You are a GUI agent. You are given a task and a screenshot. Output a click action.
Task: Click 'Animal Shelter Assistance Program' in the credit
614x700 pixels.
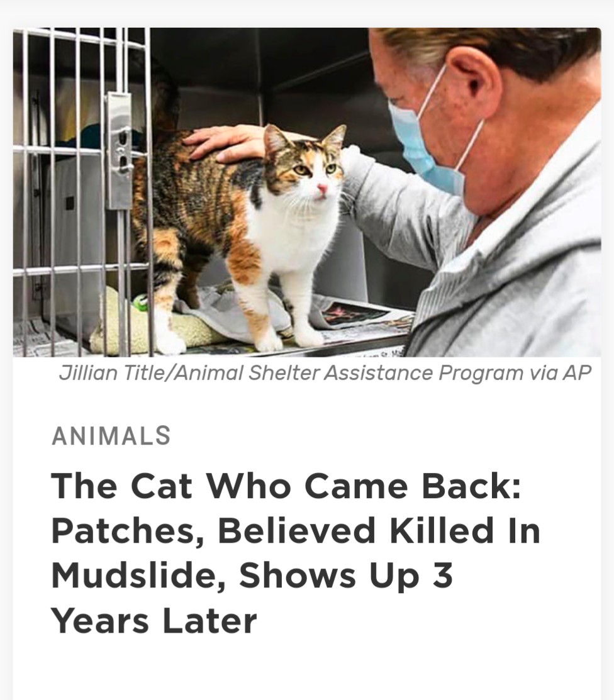(301, 373)
